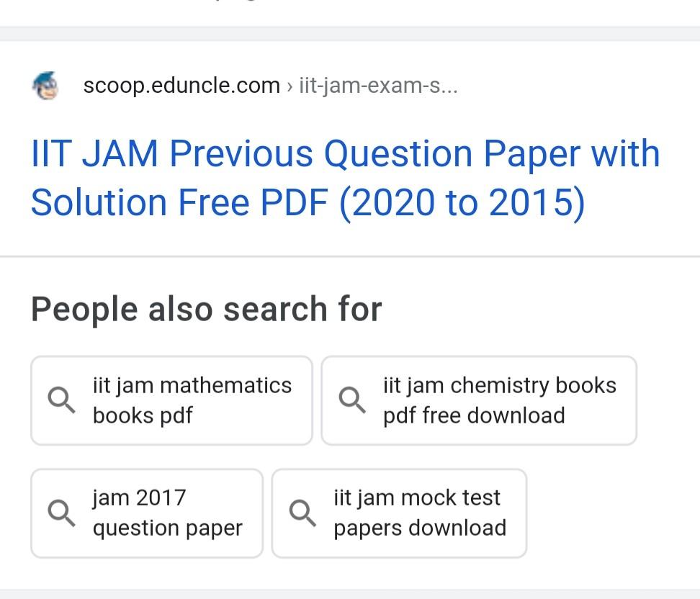This screenshot has height=599, width=700.
Task: Click the Eduncle site favicon
Action: point(45,86)
